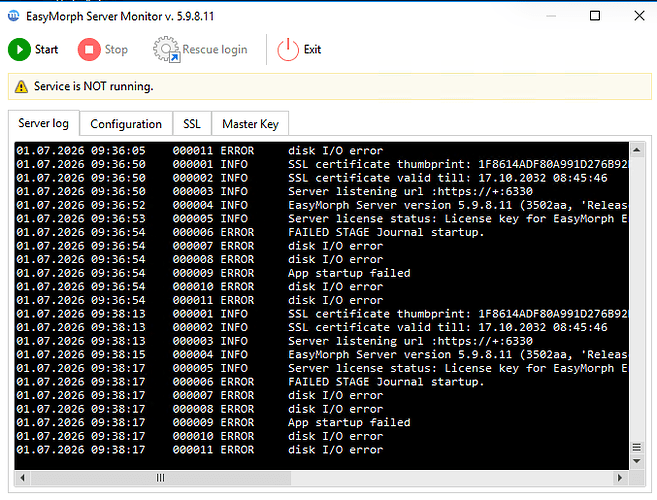
Task: Click the horizontal scrollbar thumb
Action: 160,477
